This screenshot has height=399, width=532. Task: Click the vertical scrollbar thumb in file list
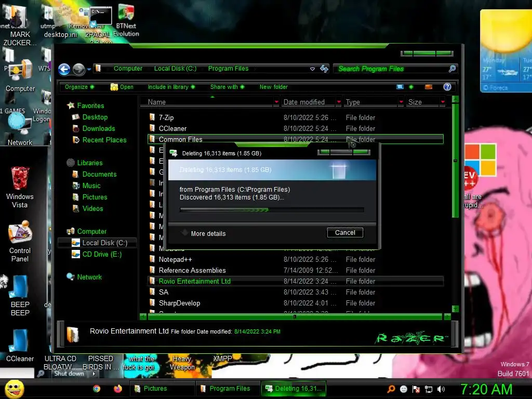click(x=455, y=161)
